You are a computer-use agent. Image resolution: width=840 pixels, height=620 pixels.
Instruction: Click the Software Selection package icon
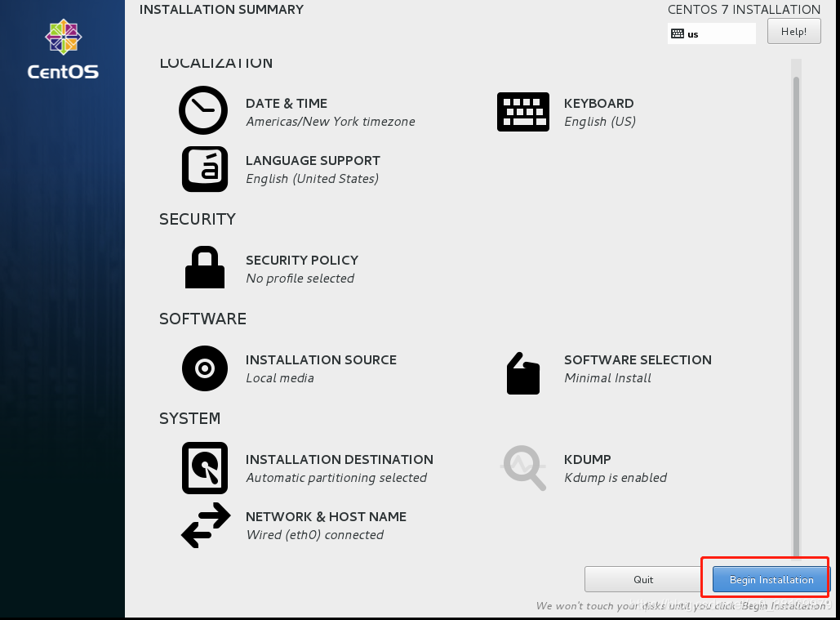pyautogui.click(x=522, y=373)
